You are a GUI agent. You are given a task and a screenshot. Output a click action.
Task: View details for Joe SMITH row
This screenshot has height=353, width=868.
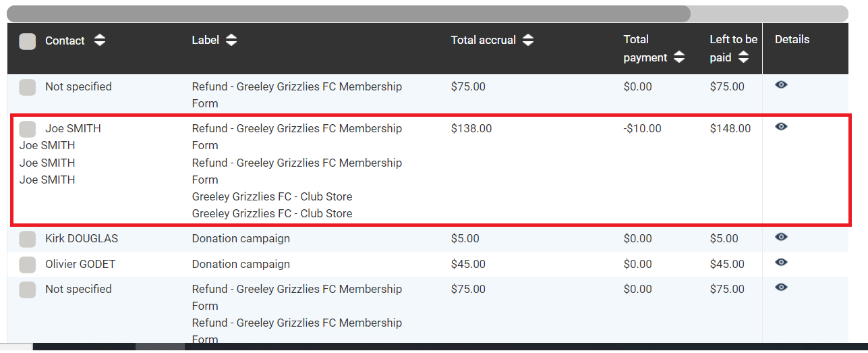point(781,127)
